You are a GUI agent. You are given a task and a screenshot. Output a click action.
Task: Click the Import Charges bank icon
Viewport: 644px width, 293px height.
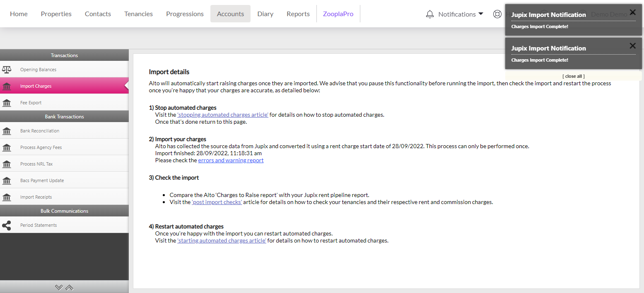click(7, 86)
